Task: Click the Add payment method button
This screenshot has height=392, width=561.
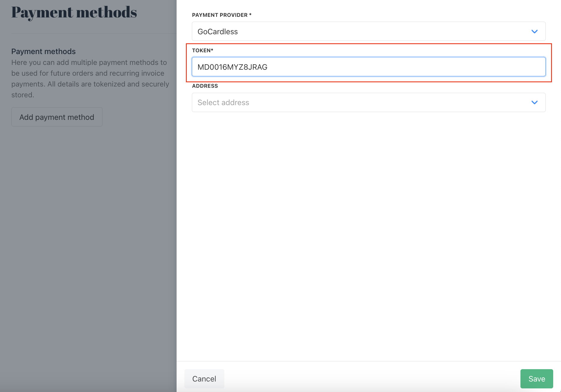Action: (57, 117)
